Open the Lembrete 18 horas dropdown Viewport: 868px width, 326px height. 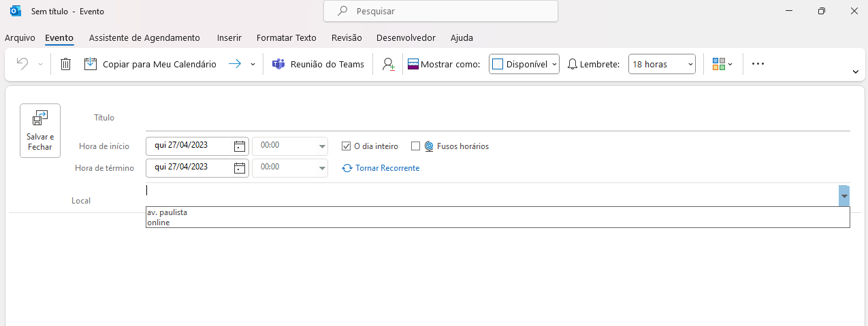[x=661, y=64]
